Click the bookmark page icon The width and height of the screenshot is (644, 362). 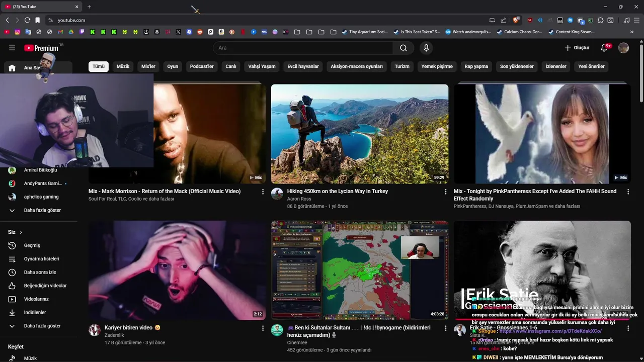click(x=37, y=20)
